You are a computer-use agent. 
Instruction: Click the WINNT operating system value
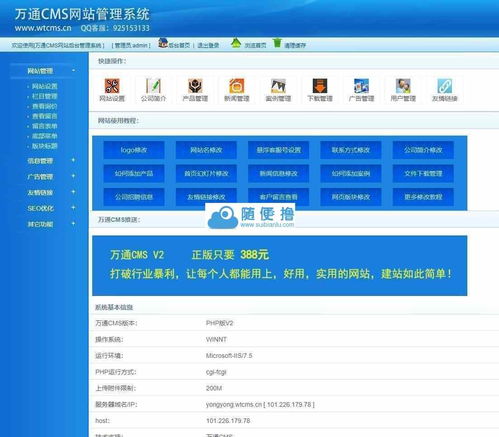(x=216, y=339)
